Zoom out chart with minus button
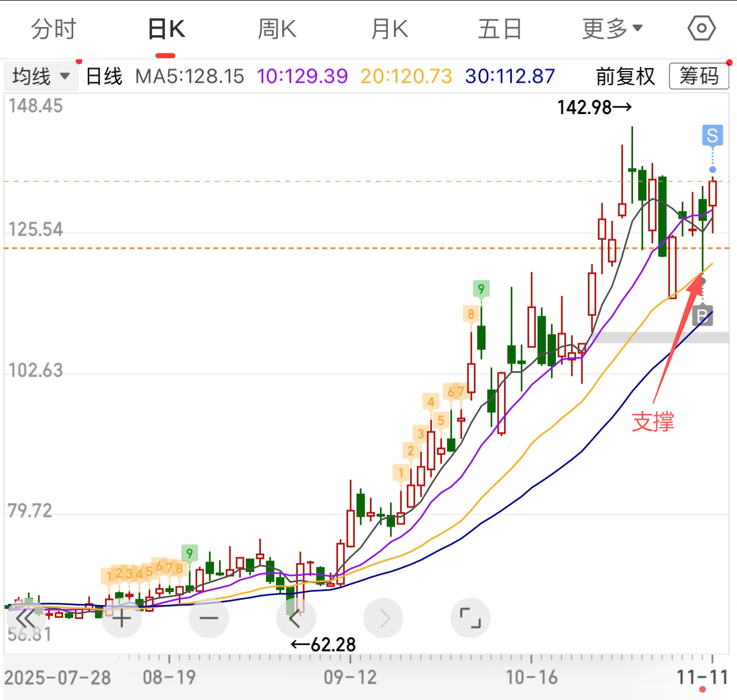Image resolution: width=737 pixels, height=700 pixels. pyautogui.click(x=208, y=618)
